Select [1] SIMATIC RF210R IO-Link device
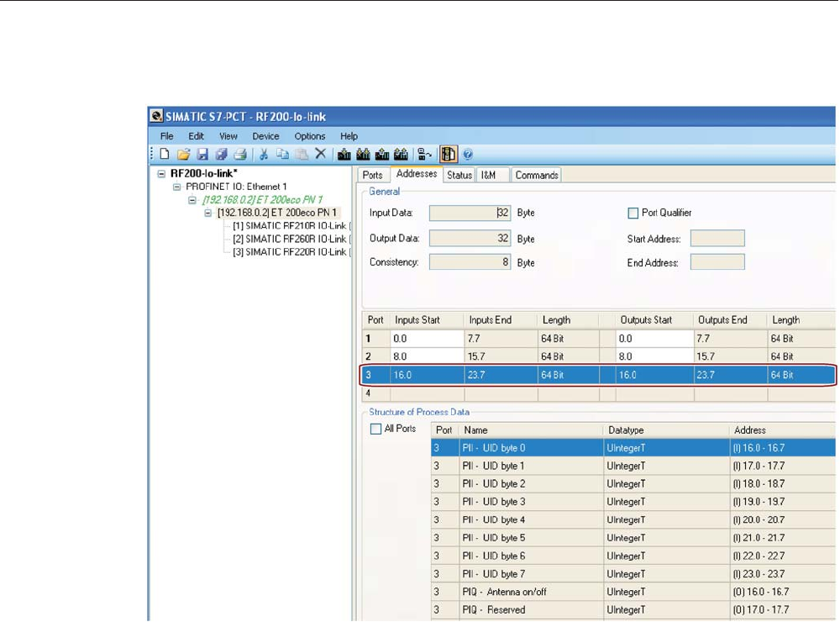840x622 pixels. (292, 226)
